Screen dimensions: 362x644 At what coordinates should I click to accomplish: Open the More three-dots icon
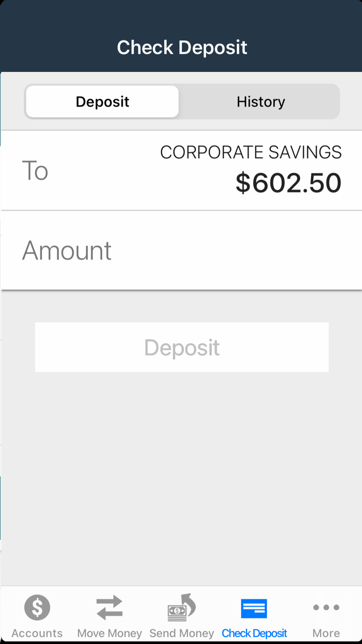(326, 607)
